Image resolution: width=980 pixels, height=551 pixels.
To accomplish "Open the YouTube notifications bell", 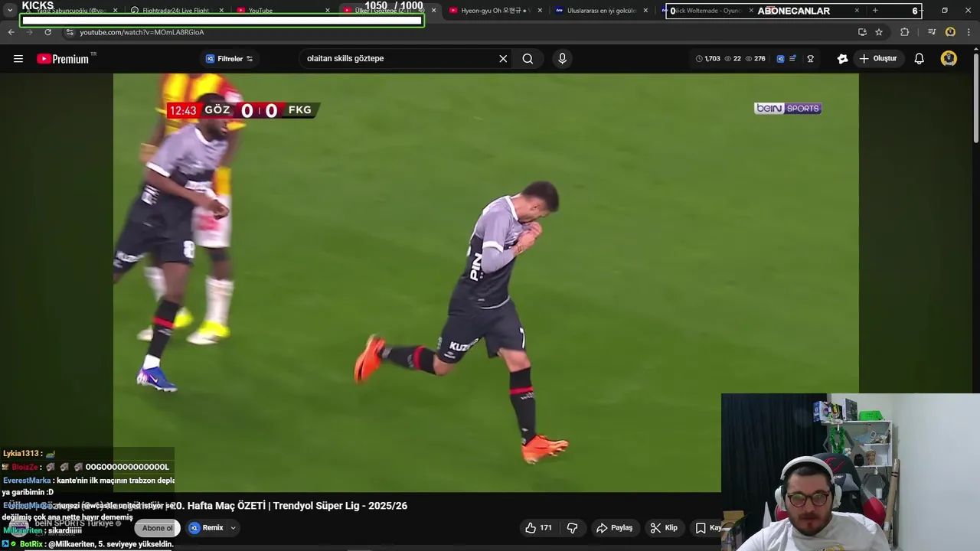I will coord(920,59).
